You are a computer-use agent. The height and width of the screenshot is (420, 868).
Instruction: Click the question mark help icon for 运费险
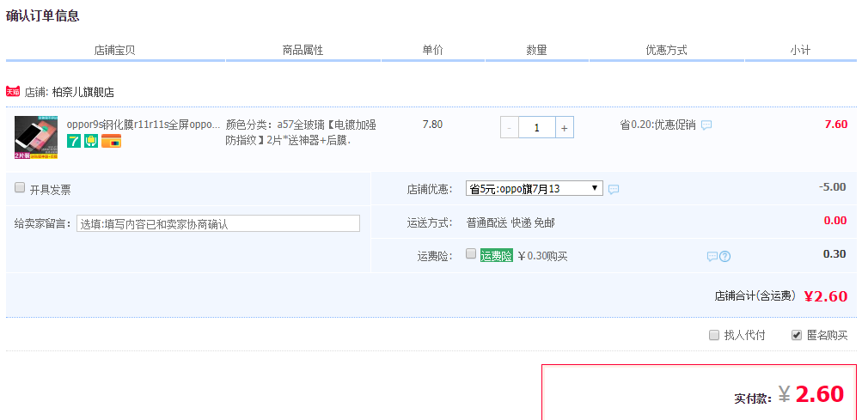tap(725, 256)
